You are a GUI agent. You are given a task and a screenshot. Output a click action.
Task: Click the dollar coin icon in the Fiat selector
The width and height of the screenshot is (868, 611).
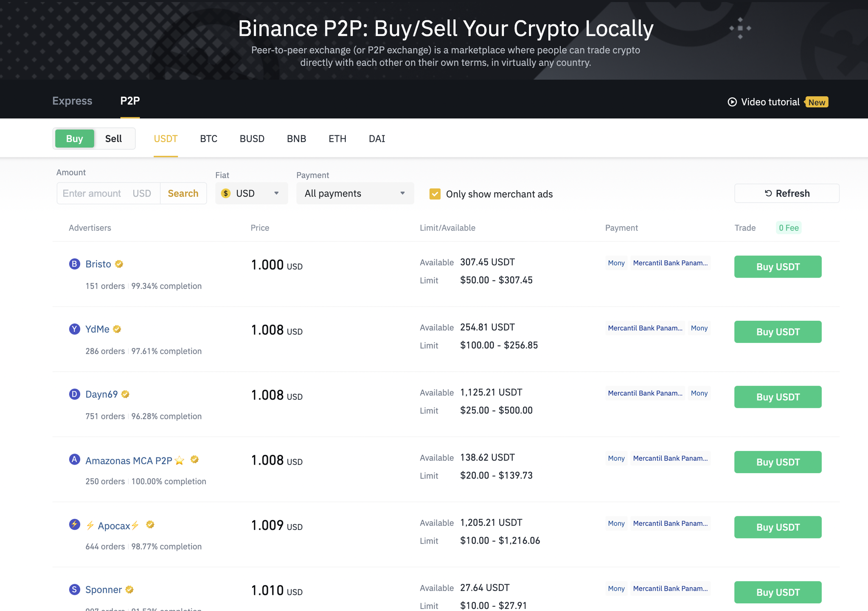tap(226, 193)
